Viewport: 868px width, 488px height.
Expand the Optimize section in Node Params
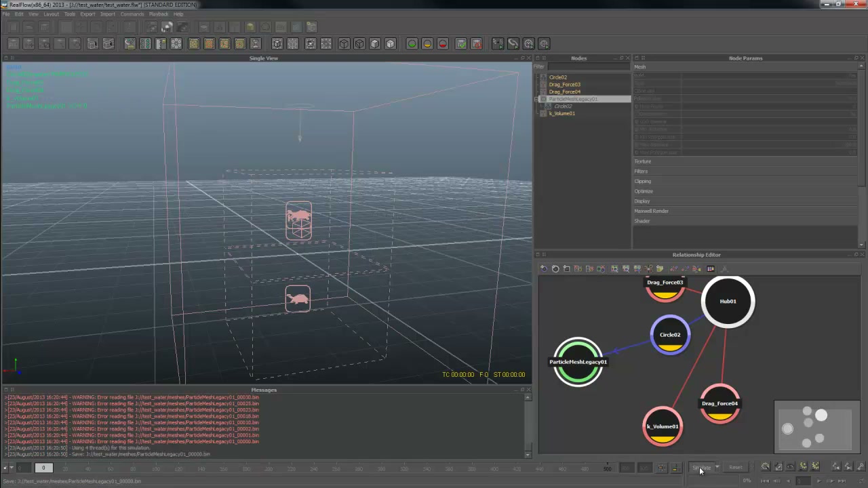click(x=746, y=191)
